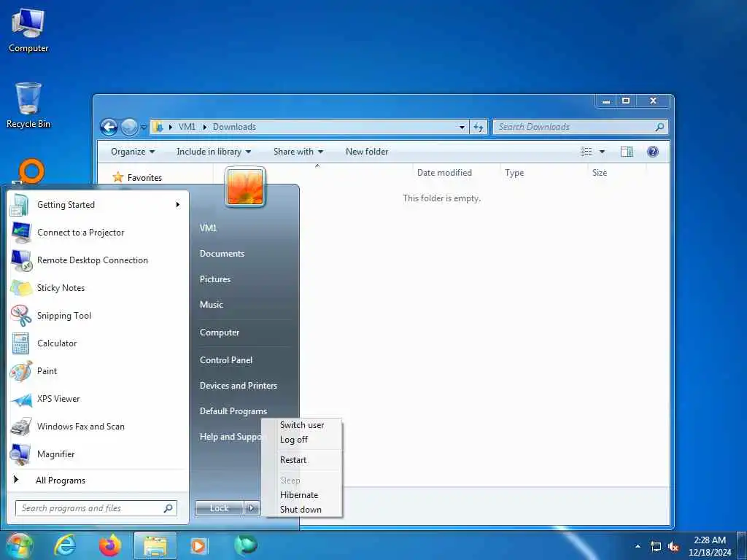Go back in Explorer window
This screenshot has width=747, height=560.
109,127
